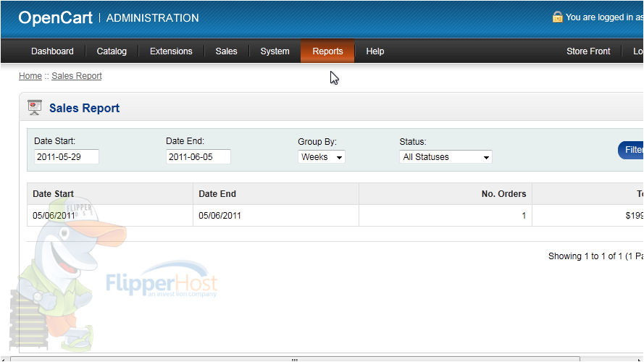Open the Dashboard menu
Screen dimensions: 644x362
click(52, 51)
